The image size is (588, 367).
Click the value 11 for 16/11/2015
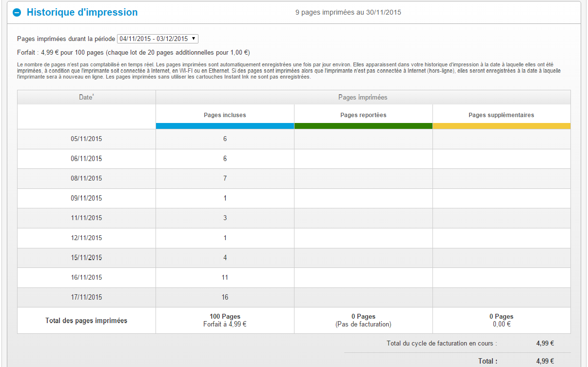(x=225, y=278)
